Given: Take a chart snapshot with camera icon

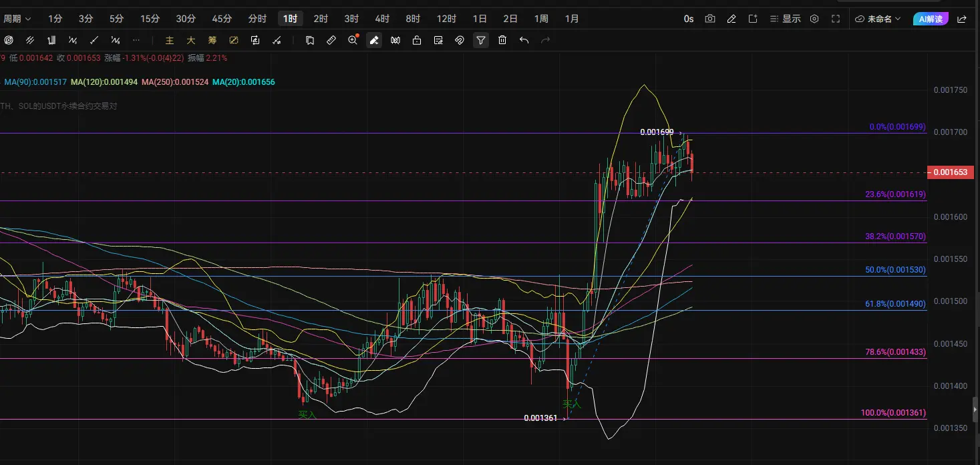Looking at the screenshot, I should click(x=710, y=19).
